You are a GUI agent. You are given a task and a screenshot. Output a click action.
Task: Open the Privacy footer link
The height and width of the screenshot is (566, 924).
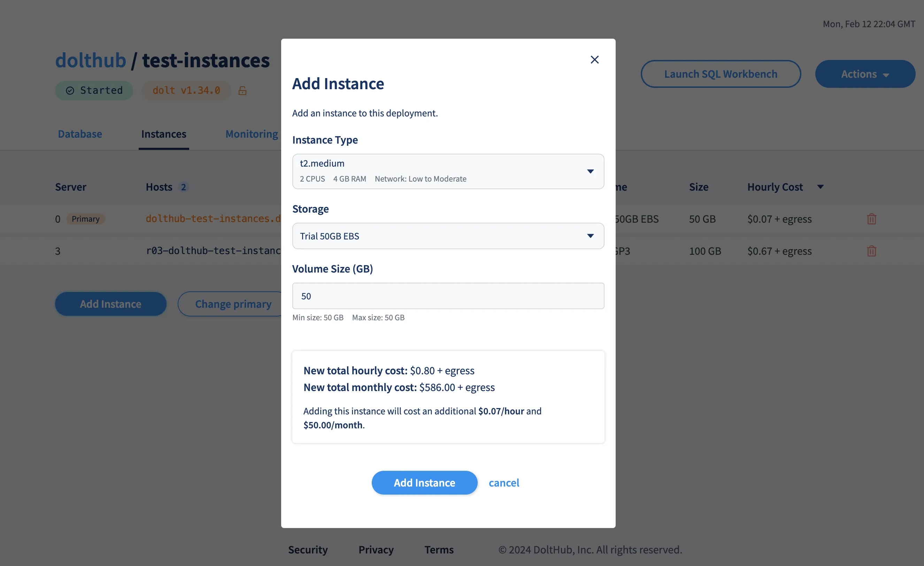click(376, 549)
